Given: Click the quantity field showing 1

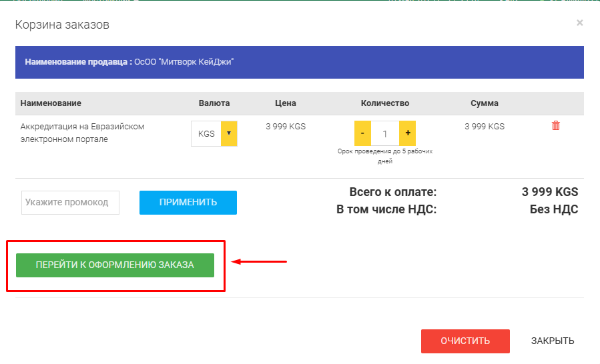Looking at the screenshot, I should 385,133.
